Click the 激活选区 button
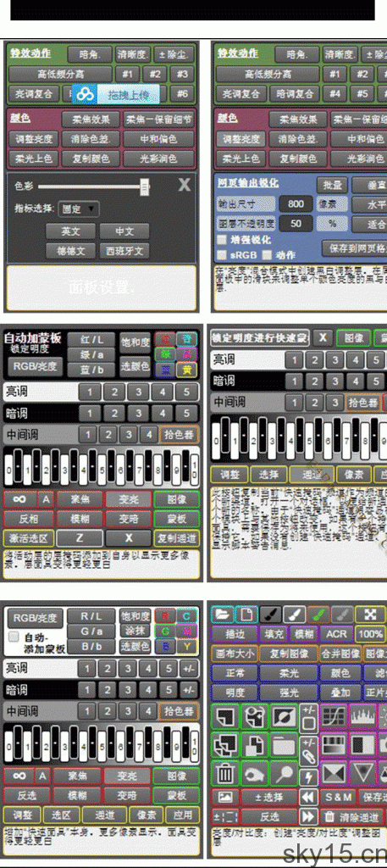Viewport: 387px width, 868px height. point(28,538)
